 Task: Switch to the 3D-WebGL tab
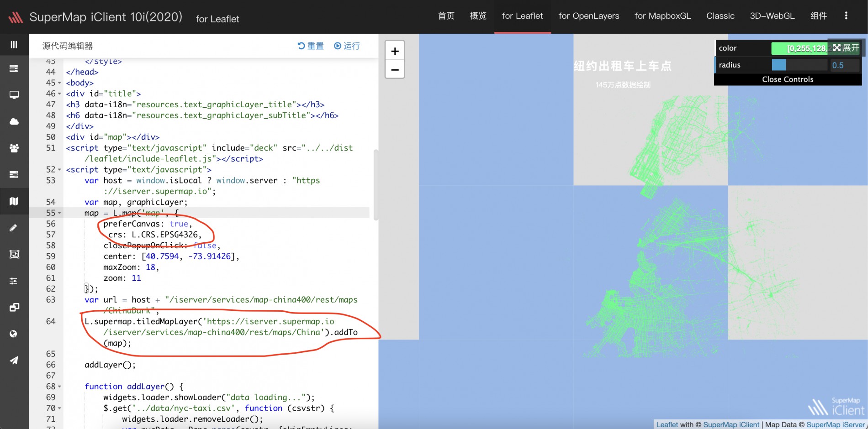click(772, 16)
